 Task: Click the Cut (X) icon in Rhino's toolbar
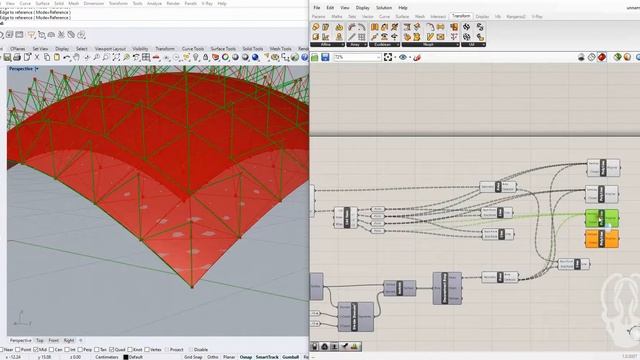(37, 58)
